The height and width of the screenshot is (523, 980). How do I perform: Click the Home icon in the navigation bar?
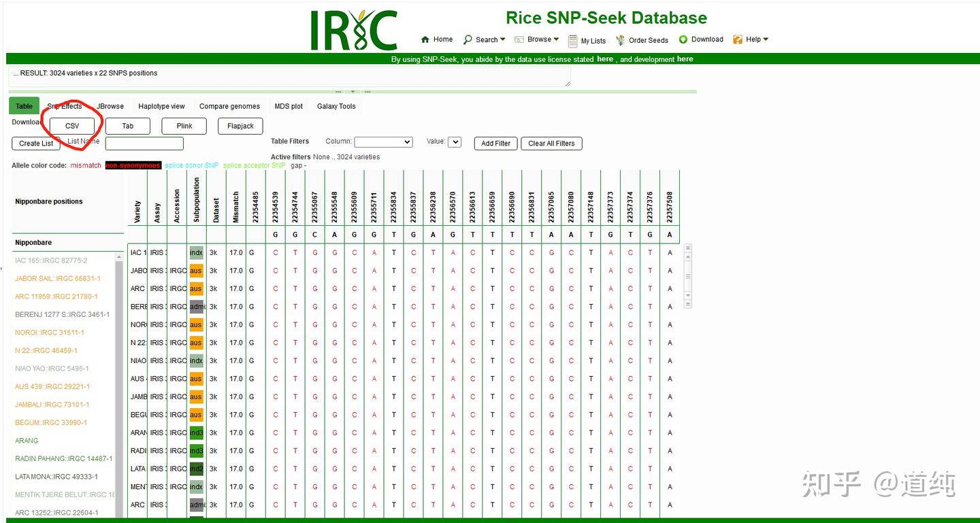point(425,39)
